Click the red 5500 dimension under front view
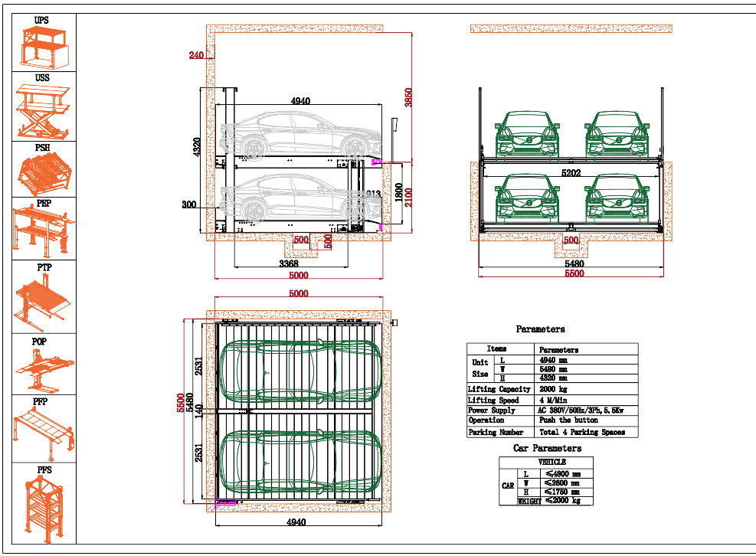This screenshot has width=756, height=556. click(574, 273)
